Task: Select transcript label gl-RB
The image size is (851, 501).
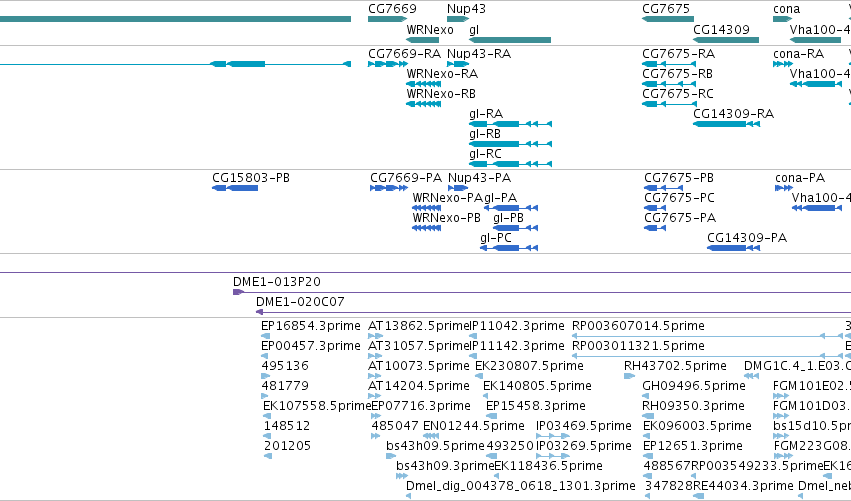Action: [485, 134]
